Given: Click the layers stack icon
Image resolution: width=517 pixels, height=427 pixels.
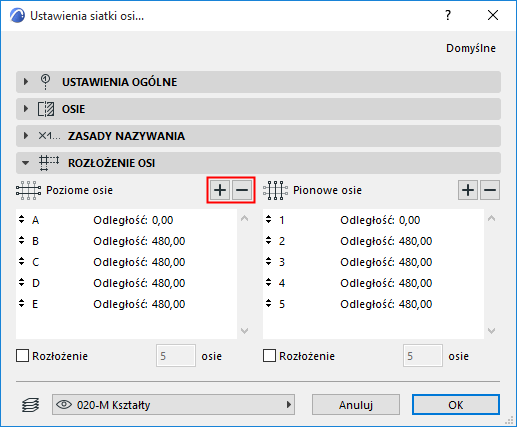Looking at the screenshot, I should point(31,405).
